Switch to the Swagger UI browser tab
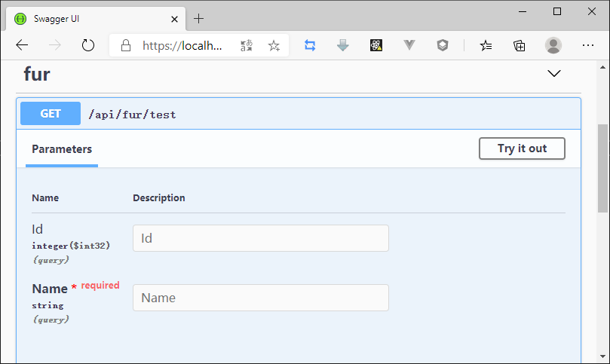610x364 pixels. (90, 18)
